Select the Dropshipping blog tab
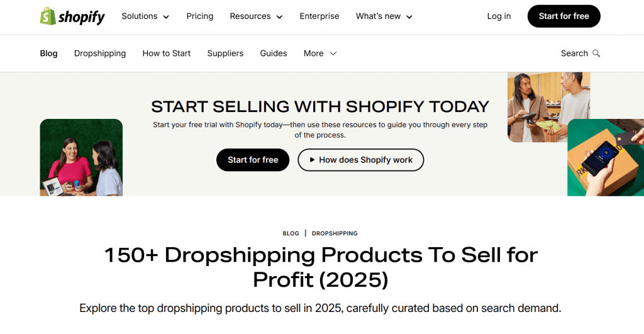Viewport: 644px width, 334px height. click(x=100, y=53)
